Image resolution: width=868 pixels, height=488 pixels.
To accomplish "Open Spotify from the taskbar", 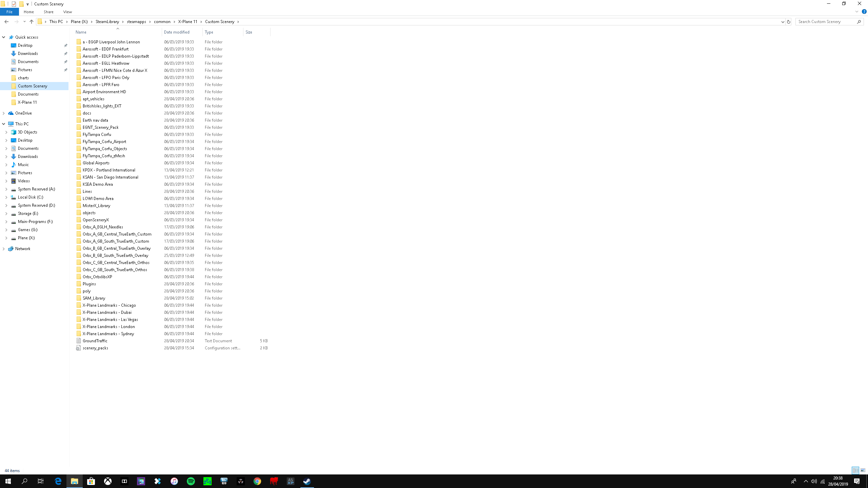I will point(191,481).
